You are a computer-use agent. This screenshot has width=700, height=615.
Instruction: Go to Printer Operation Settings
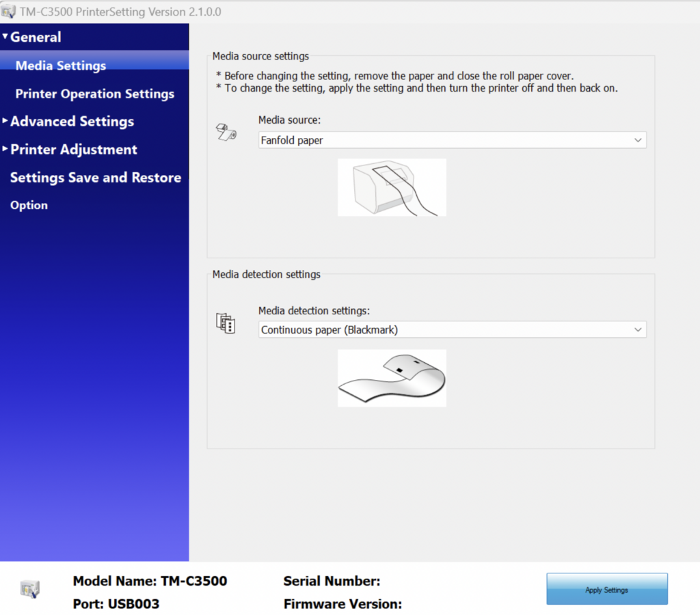point(95,94)
